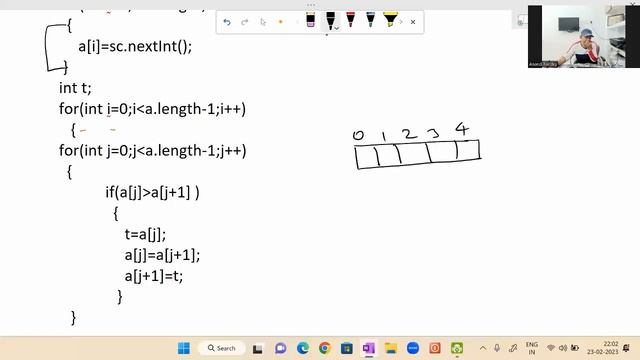
Task: Open the speaker volume tray icon
Action: (x=562, y=348)
